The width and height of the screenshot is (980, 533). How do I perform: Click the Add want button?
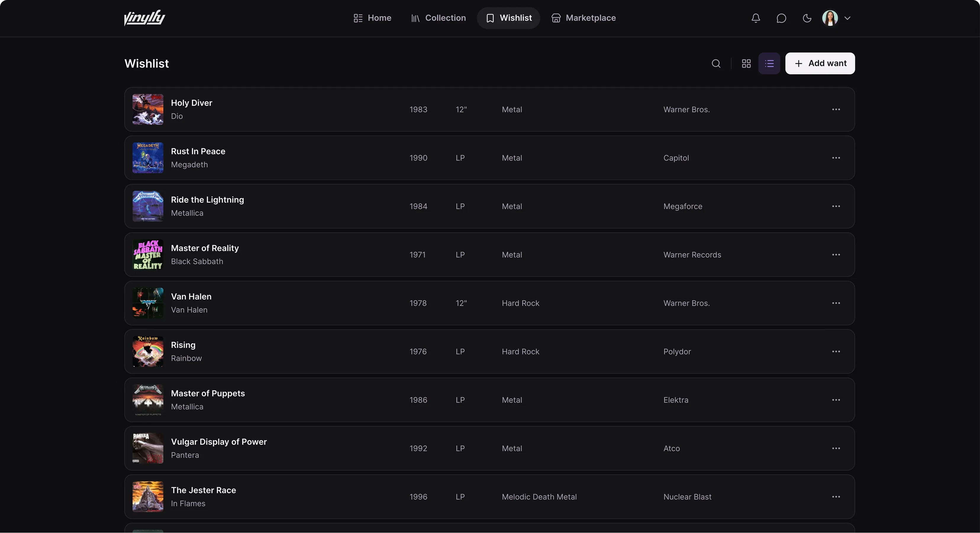(x=820, y=64)
